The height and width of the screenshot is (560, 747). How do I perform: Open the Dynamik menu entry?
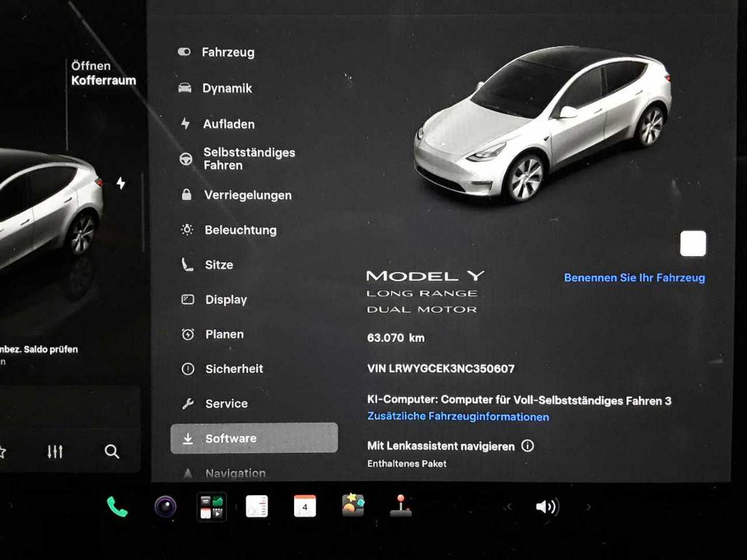(x=227, y=88)
